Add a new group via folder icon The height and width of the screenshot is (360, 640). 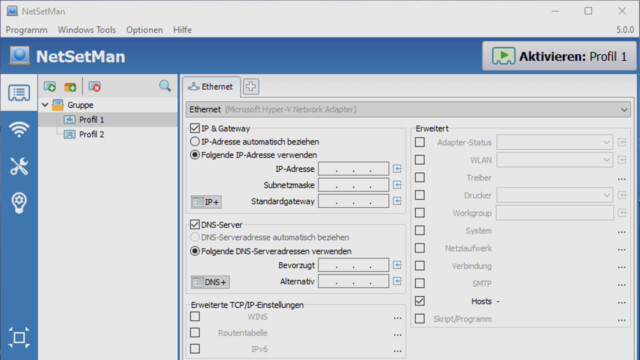70,87
